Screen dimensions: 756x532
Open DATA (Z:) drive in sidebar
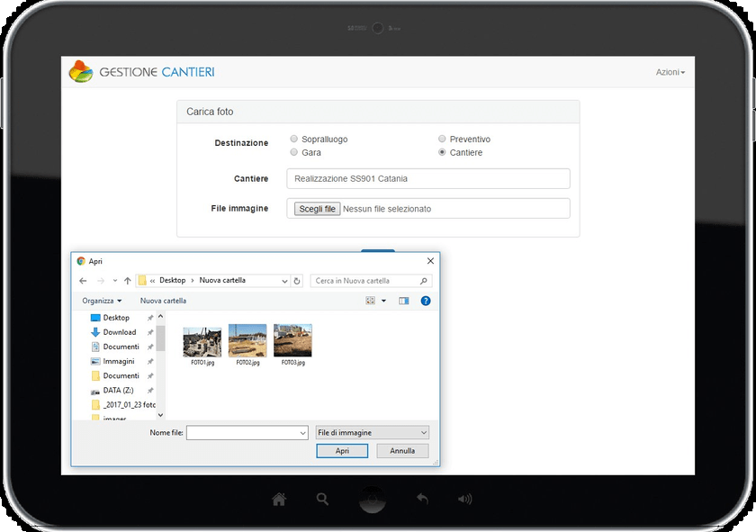pos(117,391)
